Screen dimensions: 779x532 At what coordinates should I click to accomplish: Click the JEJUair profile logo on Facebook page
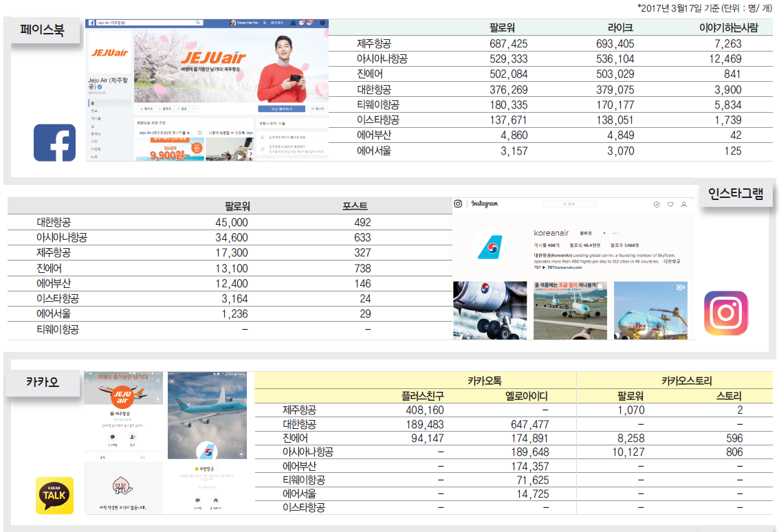110,52
